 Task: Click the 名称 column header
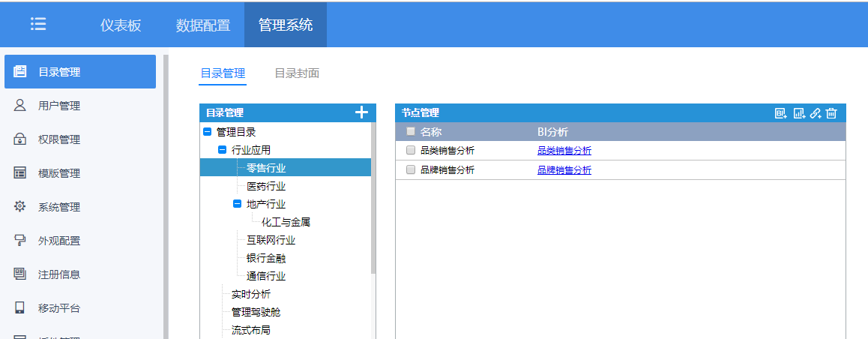[431, 131]
